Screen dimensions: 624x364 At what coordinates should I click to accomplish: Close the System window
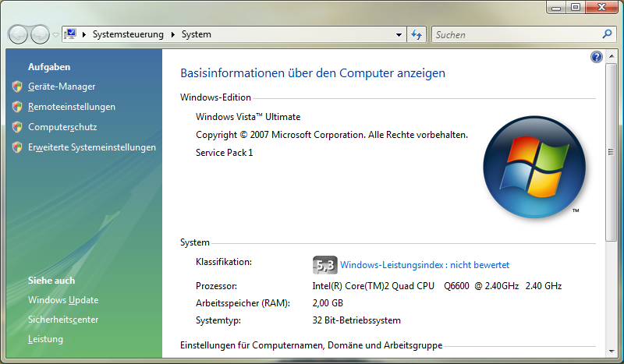[601, 7]
